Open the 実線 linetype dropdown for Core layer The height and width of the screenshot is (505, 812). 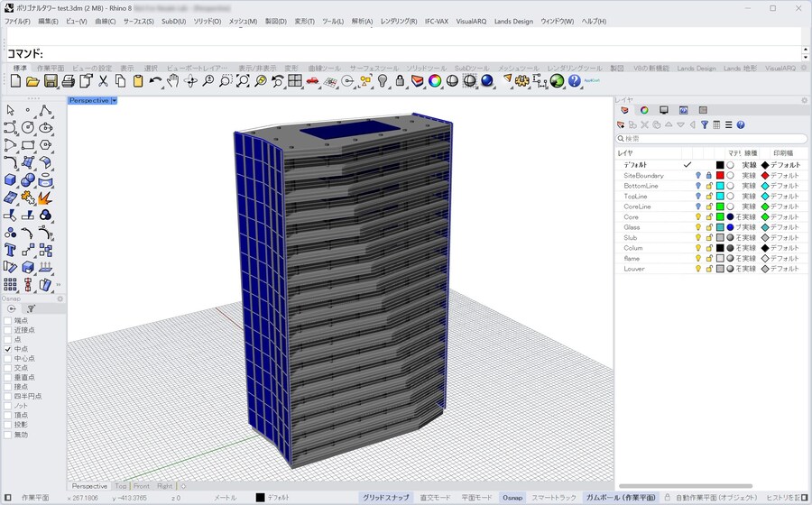(749, 217)
